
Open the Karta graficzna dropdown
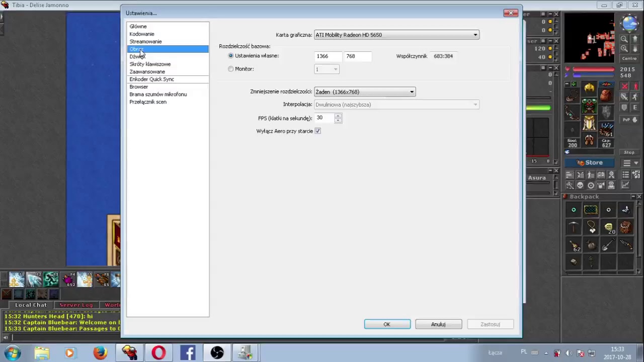tap(396, 35)
